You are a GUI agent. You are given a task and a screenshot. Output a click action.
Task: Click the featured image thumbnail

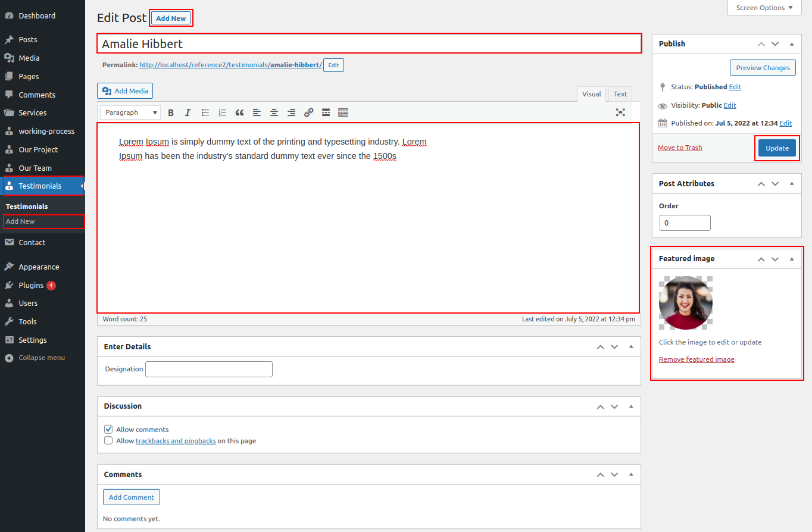click(686, 303)
